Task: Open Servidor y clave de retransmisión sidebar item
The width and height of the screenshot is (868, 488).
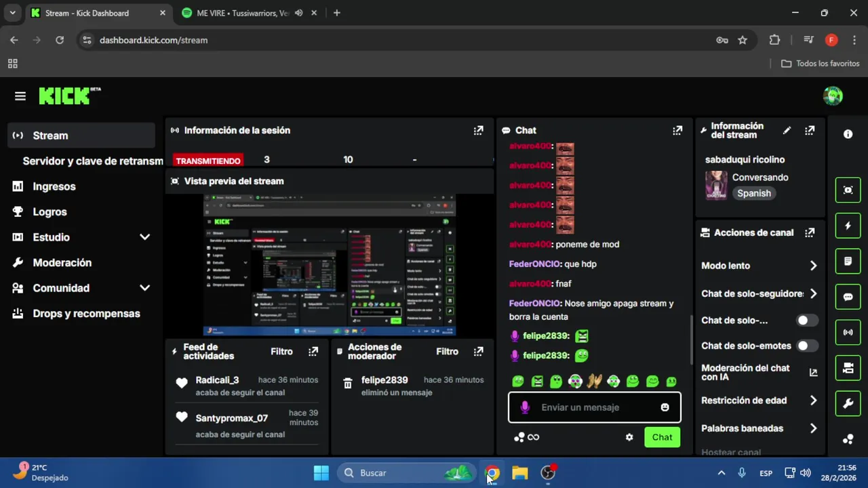Action: [x=85, y=161]
